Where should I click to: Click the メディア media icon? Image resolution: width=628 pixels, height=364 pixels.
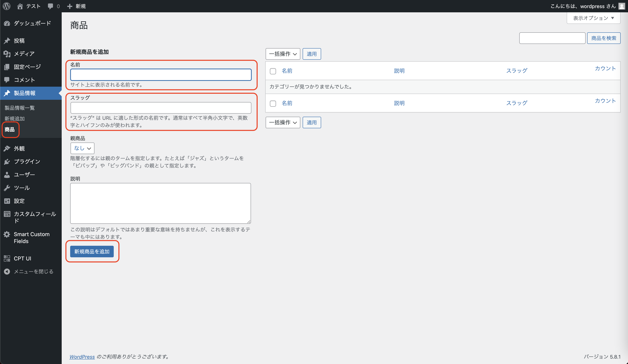tap(7, 54)
